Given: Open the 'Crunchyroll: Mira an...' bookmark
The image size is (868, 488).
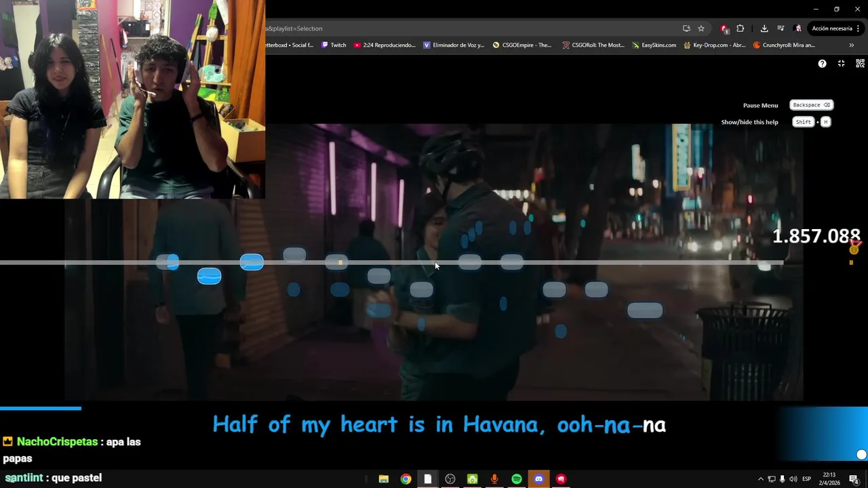Looking at the screenshot, I should pos(784,45).
